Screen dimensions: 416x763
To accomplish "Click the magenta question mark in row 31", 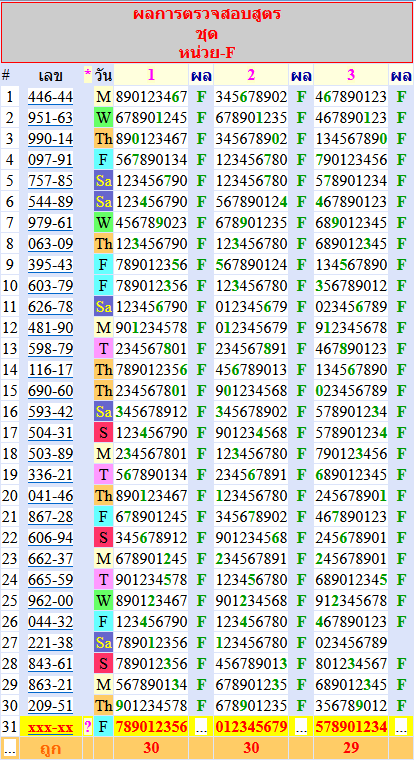I will 88,727.
